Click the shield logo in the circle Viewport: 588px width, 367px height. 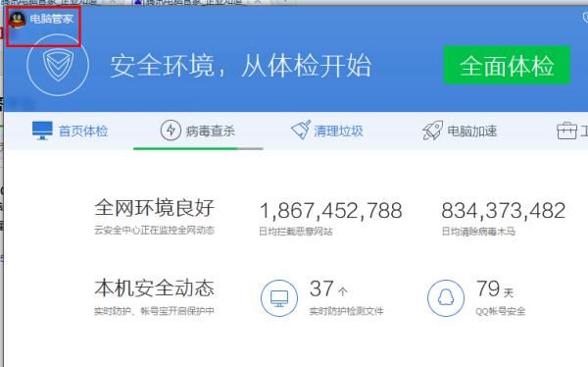pyautogui.click(x=58, y=65)
